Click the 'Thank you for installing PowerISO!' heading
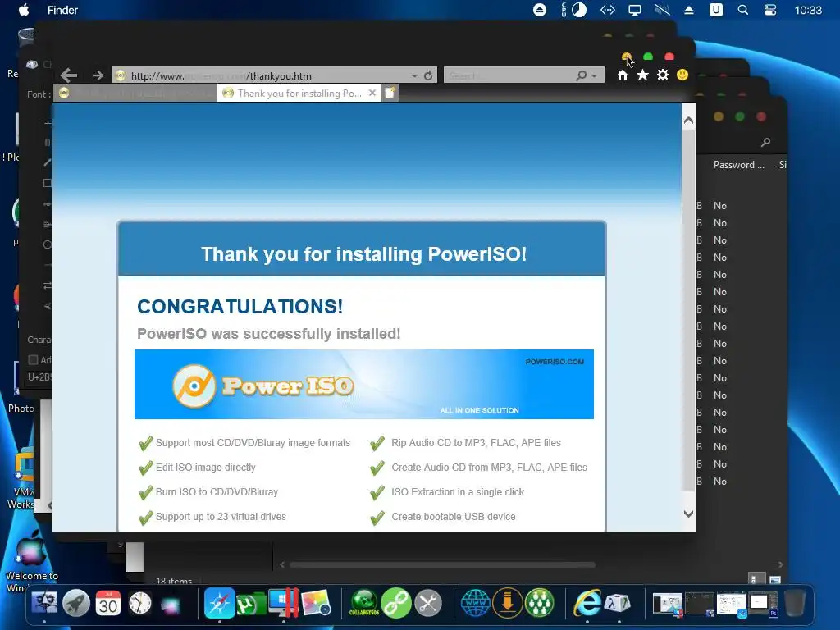This screenshot has width=840, height=630. coord(363,254)
